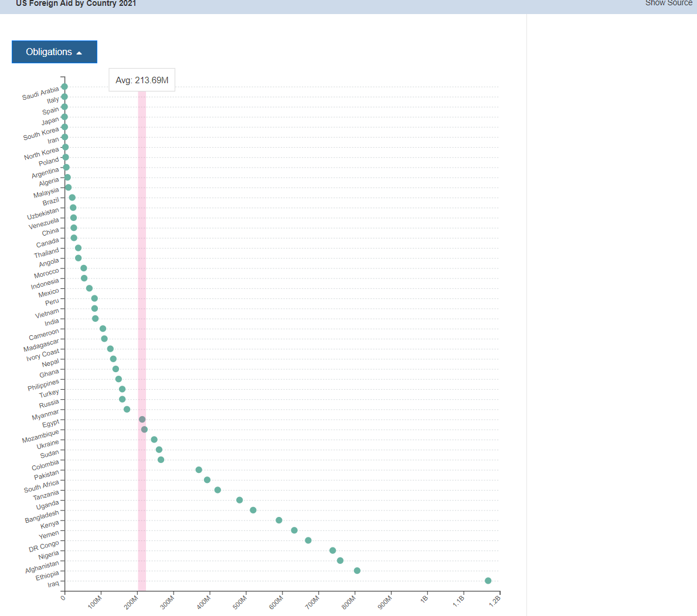Screen dimensions: 697x616
Task: Select the Afghanistan data point
Action: point(340,561)
